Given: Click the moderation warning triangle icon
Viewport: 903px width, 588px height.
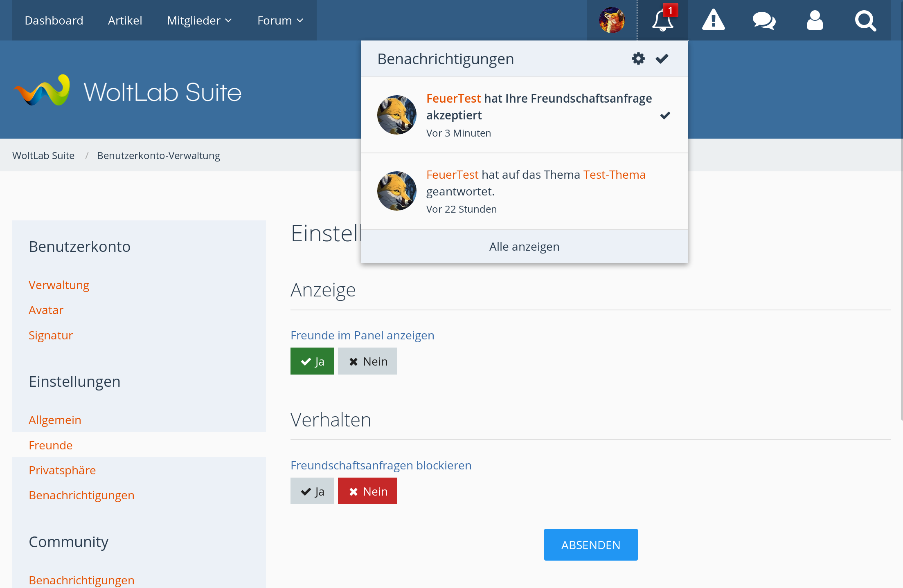Looking at the screenshot, I should point(713,20).
